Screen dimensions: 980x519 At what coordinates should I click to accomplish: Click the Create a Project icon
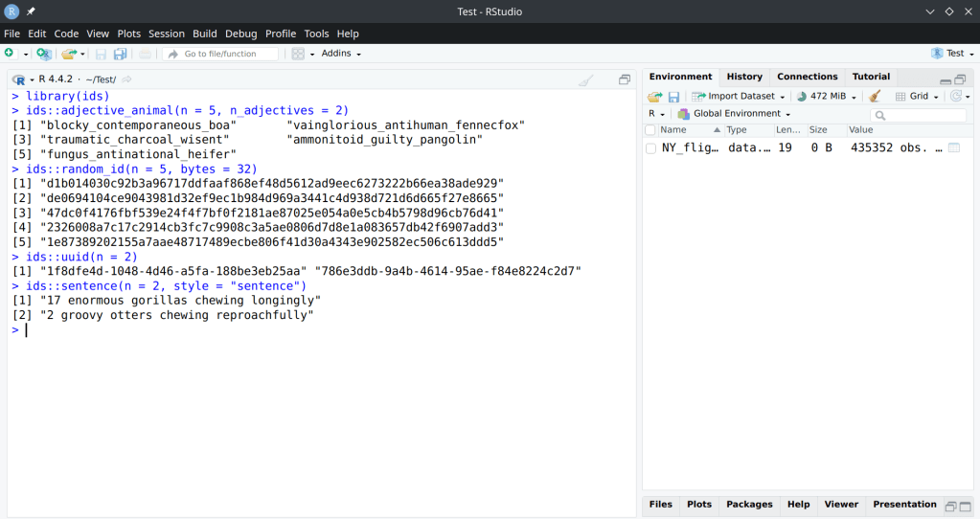(x=43, y=54)
